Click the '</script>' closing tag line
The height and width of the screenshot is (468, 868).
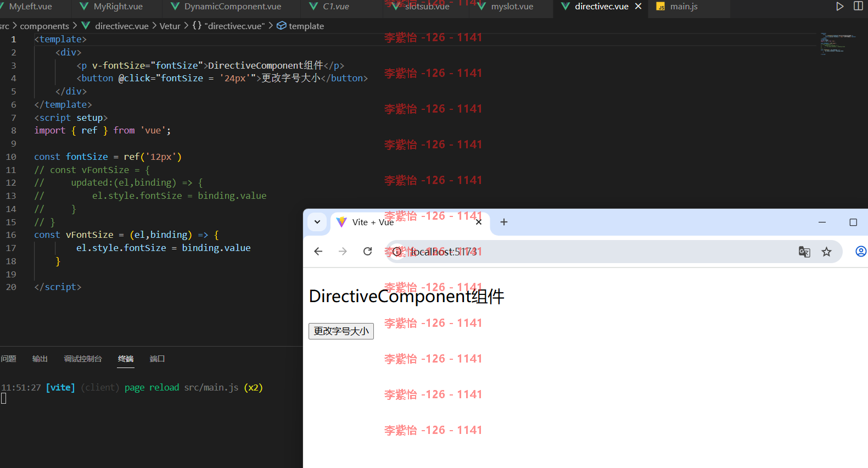[x=58, y=287]
